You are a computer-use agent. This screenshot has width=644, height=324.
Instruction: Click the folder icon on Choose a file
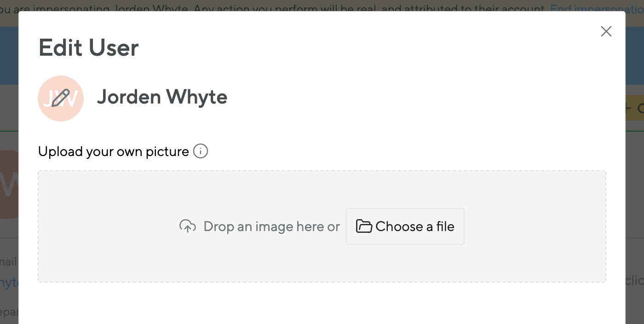tap(364, 226)
